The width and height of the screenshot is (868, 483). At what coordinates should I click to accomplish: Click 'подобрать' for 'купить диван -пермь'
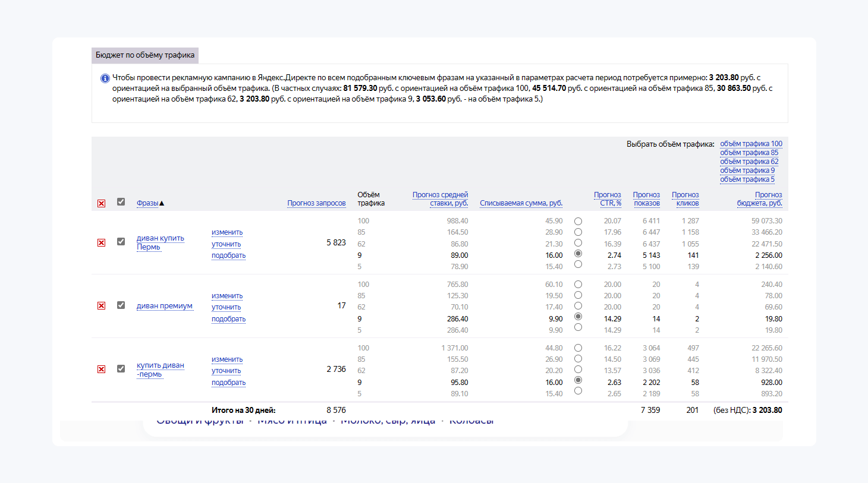[x=229, y=383]
